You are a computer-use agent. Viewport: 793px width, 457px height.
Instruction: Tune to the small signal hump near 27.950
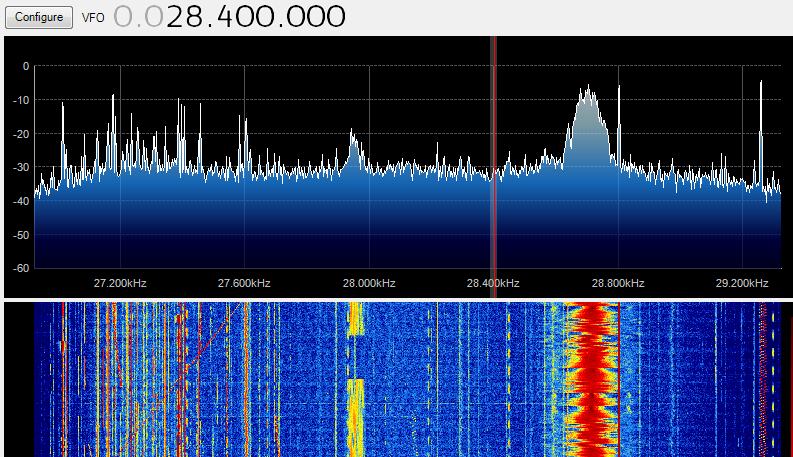point(354,149)
